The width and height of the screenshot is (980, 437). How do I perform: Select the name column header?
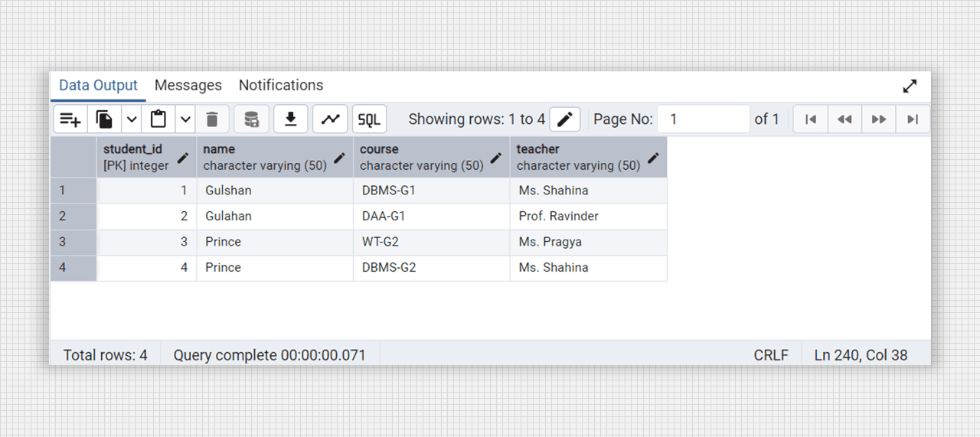[275, 158]
